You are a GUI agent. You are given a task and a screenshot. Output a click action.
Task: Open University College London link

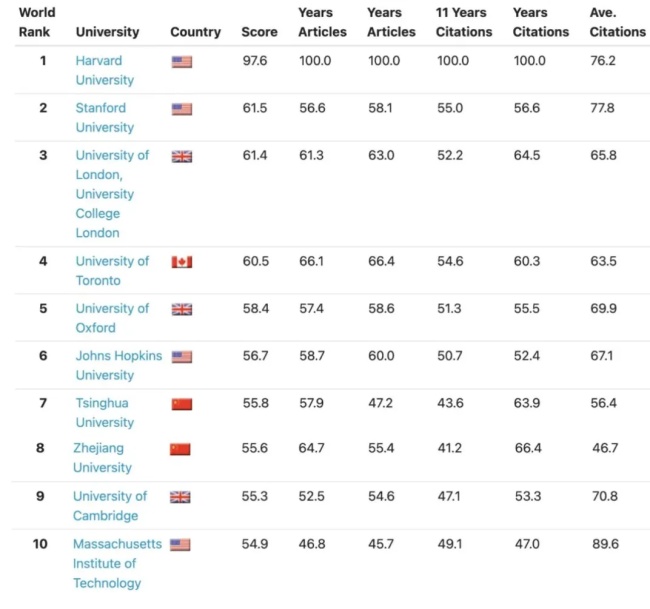pyautogui.click(x=112, y=194)
